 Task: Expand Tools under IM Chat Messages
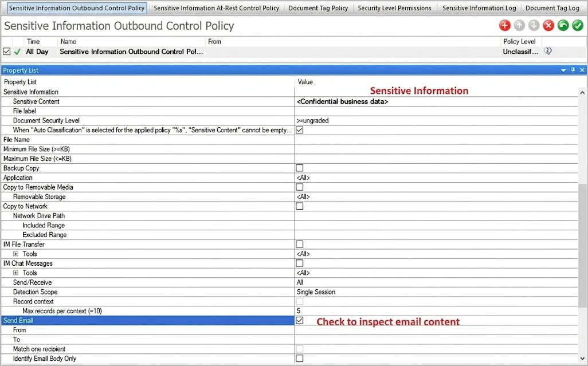15,273
